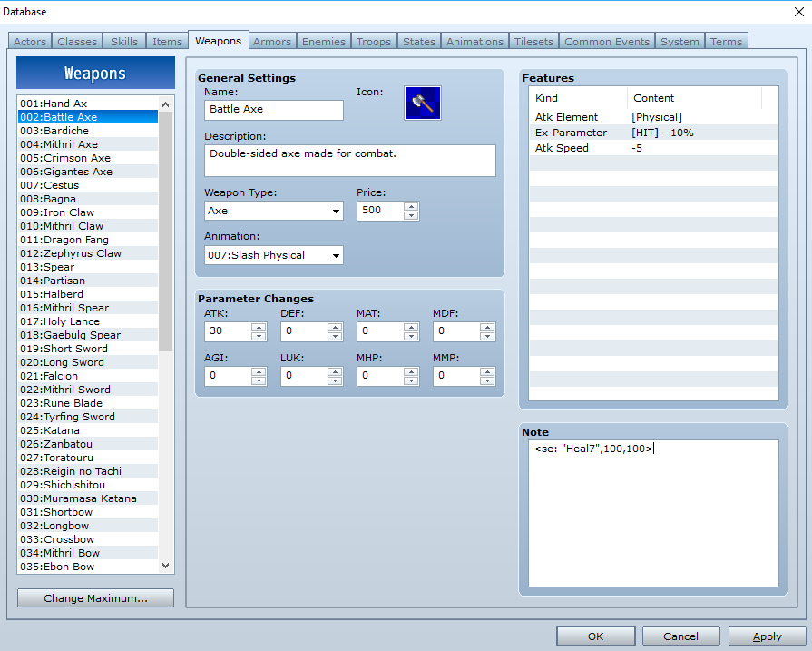Screen dimensions: 812x651
Task: Open the Common Events tab
Action: click(606, 42)
